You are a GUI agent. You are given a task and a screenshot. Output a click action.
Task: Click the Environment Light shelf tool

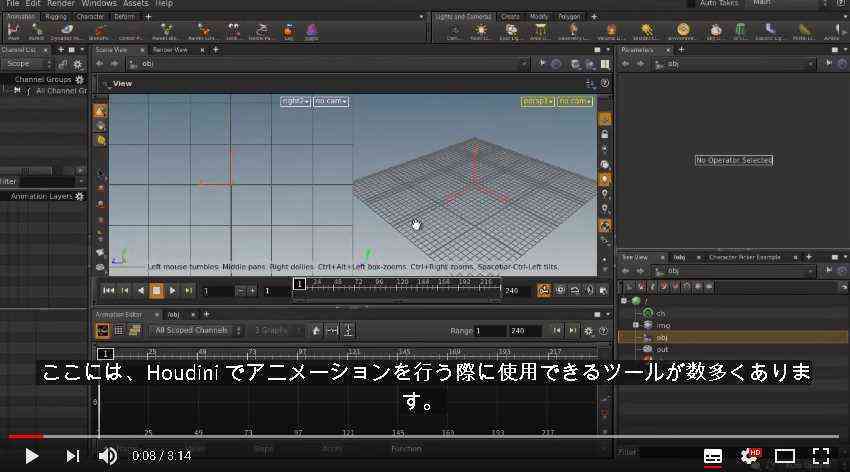coord(683,31)
